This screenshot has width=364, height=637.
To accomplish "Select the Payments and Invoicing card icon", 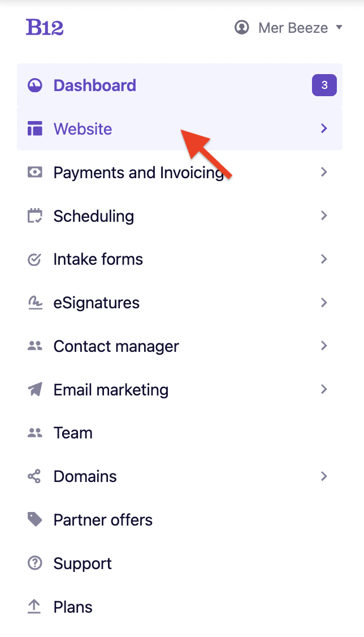I will pos(34,172).
